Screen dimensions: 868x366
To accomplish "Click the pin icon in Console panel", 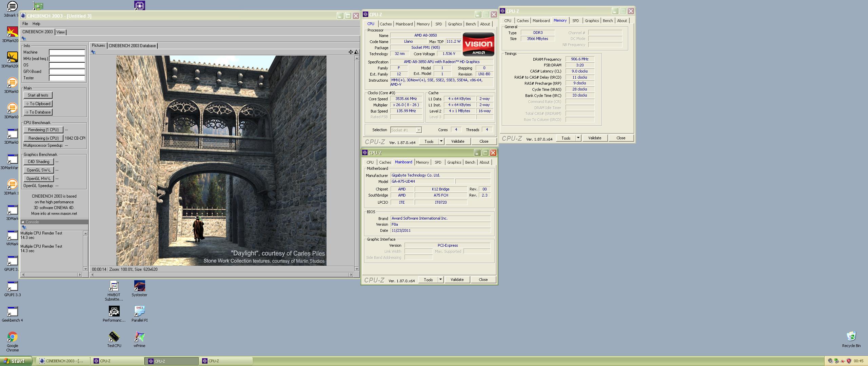I will tap(24, 227).
